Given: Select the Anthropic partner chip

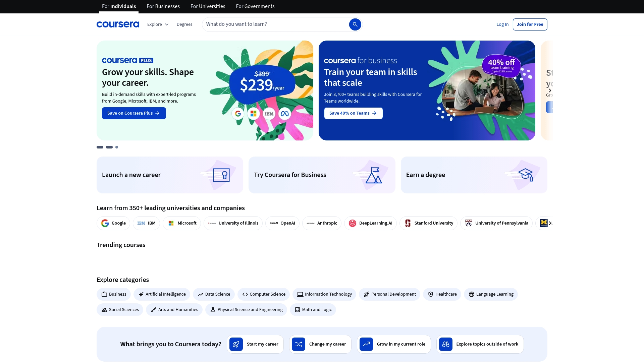Looking at the screenshot, I should point(322,223).
